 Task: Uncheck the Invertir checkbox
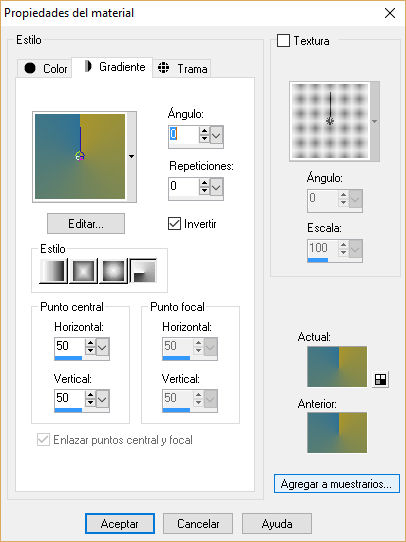point(174,224)
